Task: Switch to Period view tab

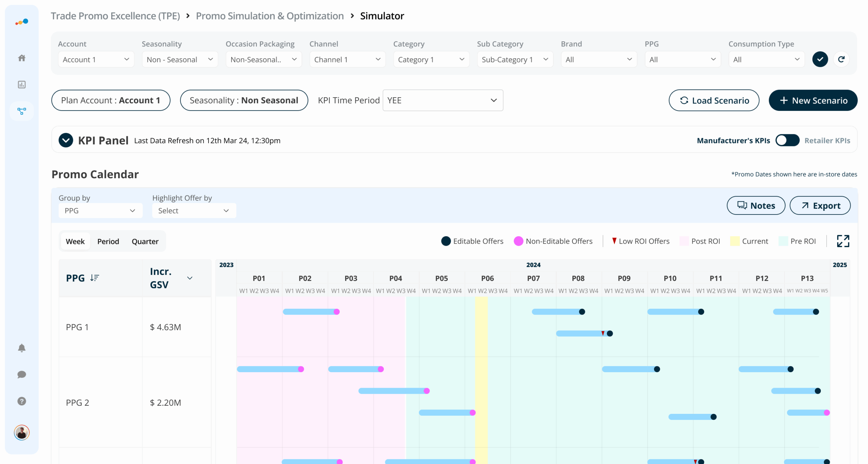Action: 108,241
